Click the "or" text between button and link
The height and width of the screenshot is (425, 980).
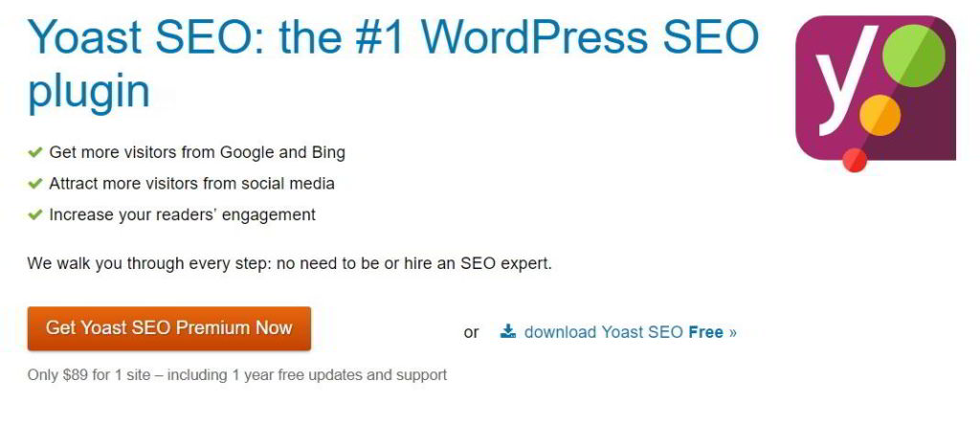pos(471,332)
